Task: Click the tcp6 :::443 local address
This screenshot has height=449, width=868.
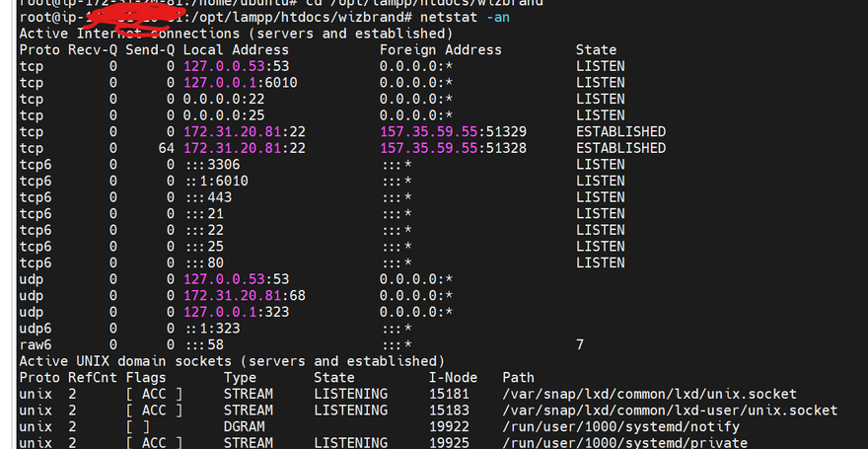Action: tap(207, 197)
